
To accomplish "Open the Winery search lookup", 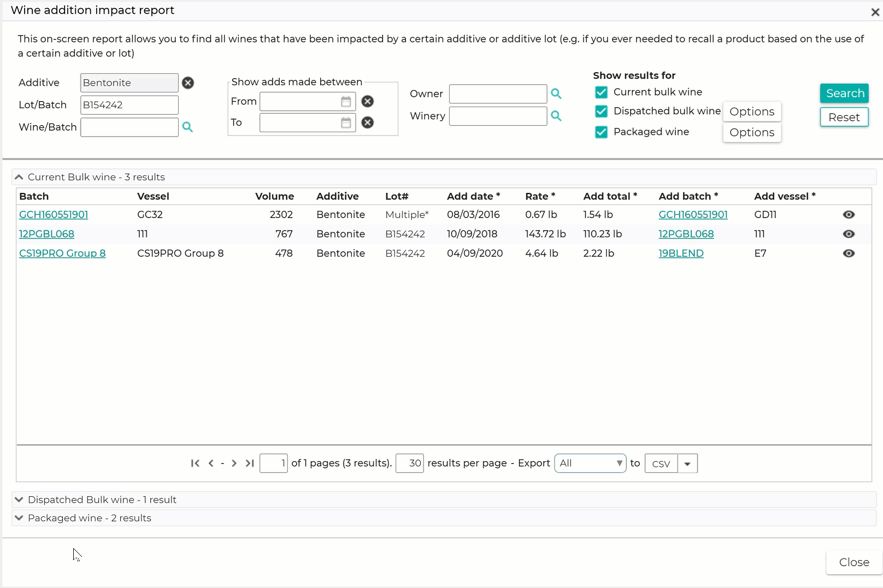I will [556, 116].
